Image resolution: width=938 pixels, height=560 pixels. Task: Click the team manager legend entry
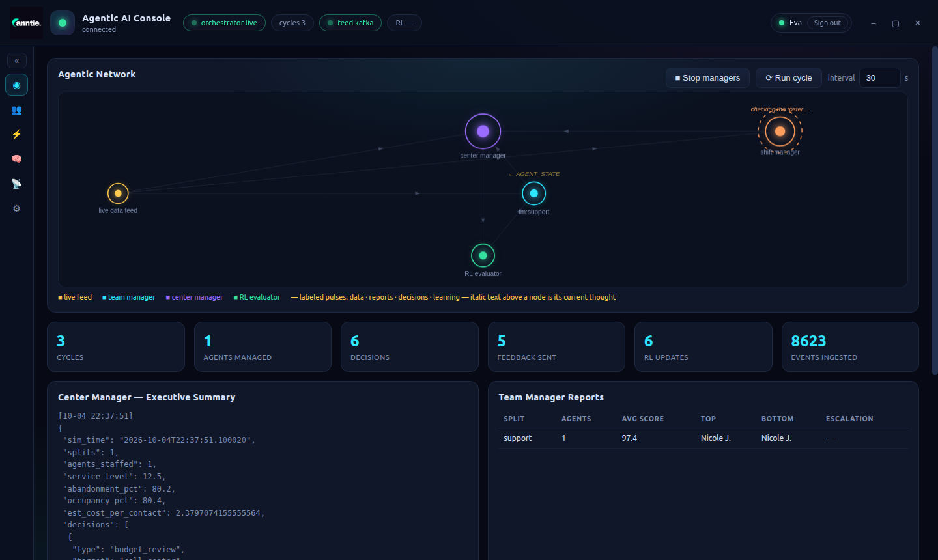[129, 297]
